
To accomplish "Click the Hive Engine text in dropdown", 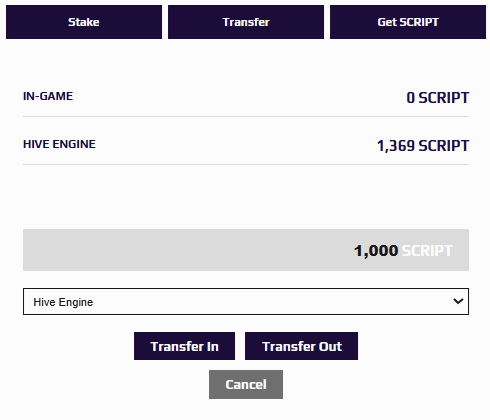I will coord(63,302).
